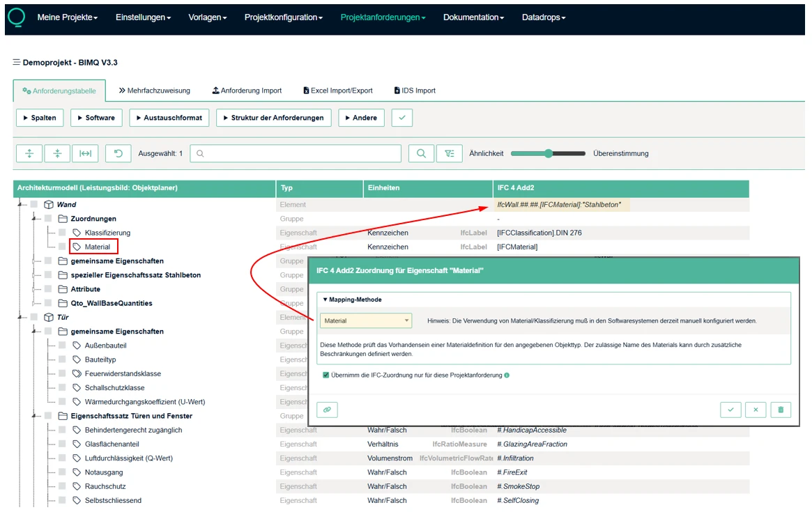This screenshot has width=812, height=512.
Task: Confirm the dialog with checkmark button
Action: point(730,410)
